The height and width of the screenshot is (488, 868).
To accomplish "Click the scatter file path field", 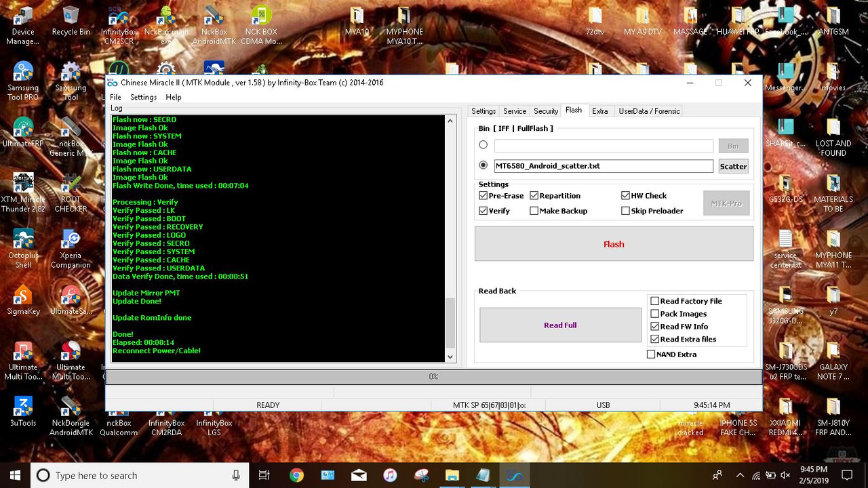I will coord(604,166).
